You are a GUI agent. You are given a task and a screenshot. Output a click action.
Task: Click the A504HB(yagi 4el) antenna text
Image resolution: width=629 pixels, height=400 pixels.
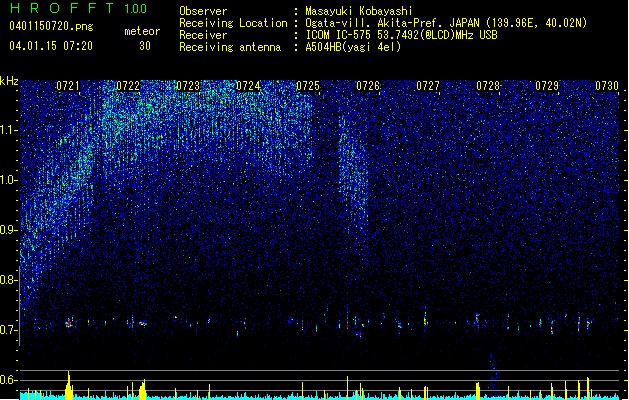[x=353, y=47]
